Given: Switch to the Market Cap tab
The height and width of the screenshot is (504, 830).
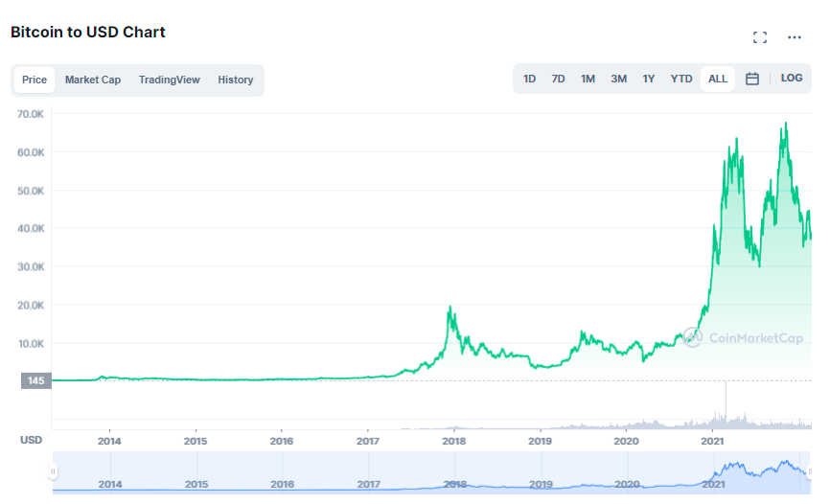Looking at the screenshot, I should tap(93, 80).
